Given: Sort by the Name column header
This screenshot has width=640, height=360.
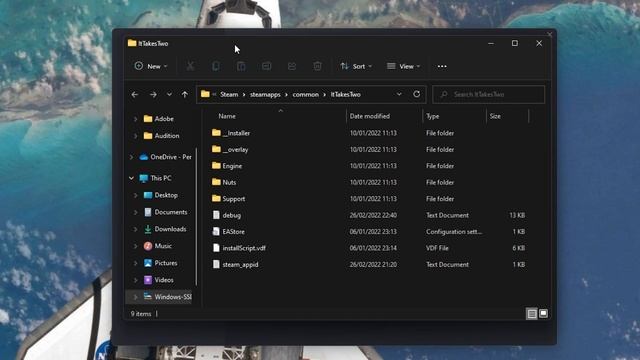Looking at the screenshot, I should [x=227, y=116].
